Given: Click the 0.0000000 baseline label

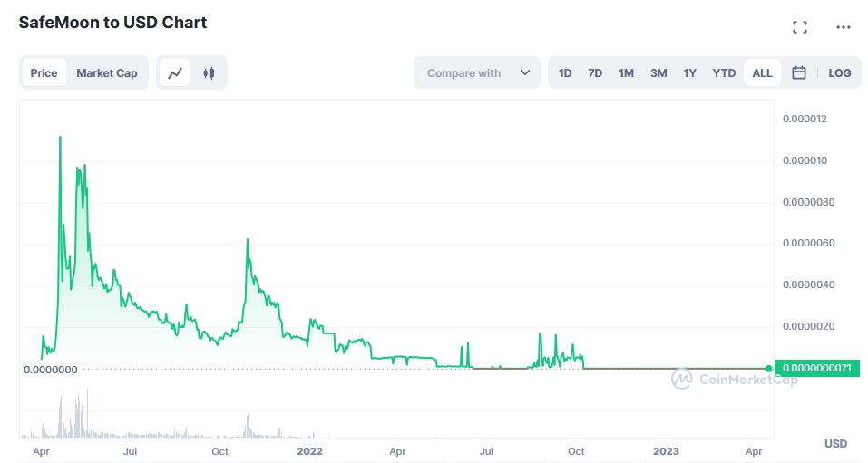Looking at the screenshot, I should 51,370.
